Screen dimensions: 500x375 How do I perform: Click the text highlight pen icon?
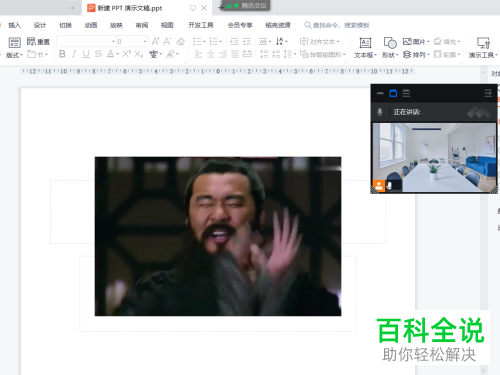coord(170,54)
